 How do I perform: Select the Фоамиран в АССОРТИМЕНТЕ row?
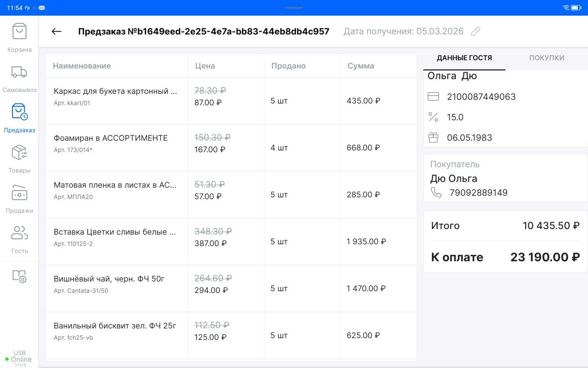231,148
